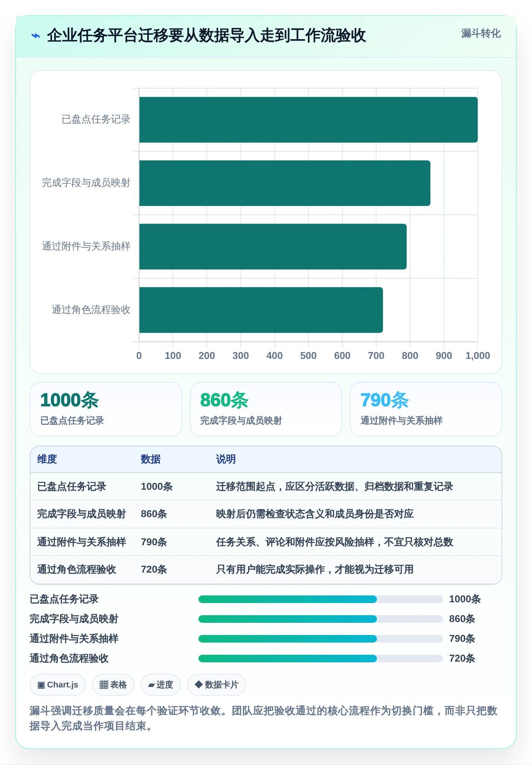Image resolution: width=532 pixels, height=765 pixels.
Task: Click the 已盘点任务记录 bar in the chart
Action: point(308,120)
